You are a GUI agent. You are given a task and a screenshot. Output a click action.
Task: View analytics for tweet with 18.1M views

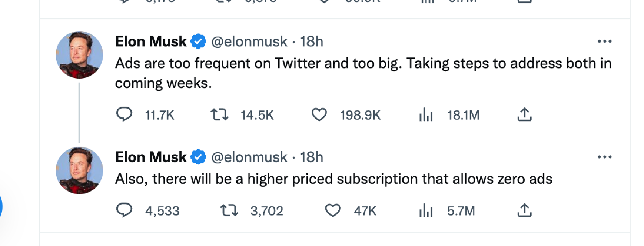425,115
